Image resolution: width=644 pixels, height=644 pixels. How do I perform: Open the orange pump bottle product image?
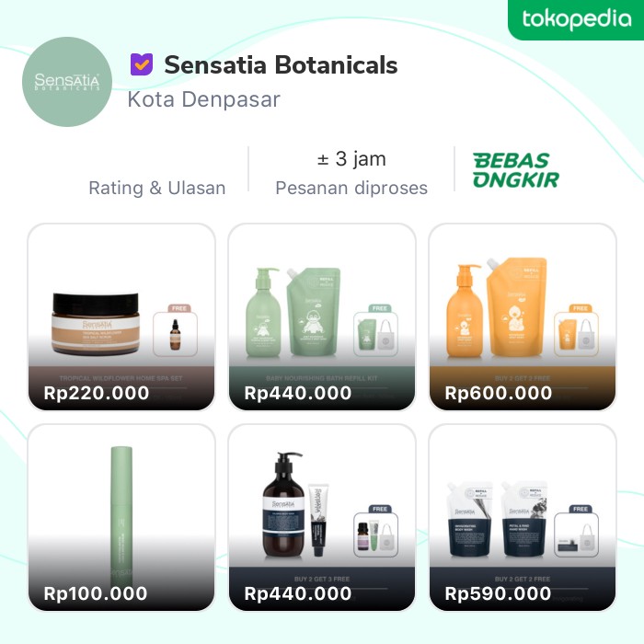pyautogui.click(x=462, y=313)
